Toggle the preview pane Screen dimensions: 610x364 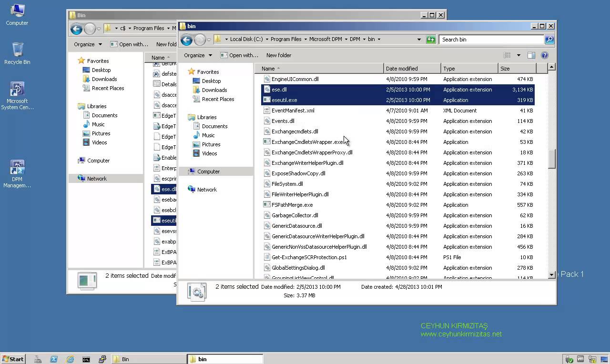[531, 55]
